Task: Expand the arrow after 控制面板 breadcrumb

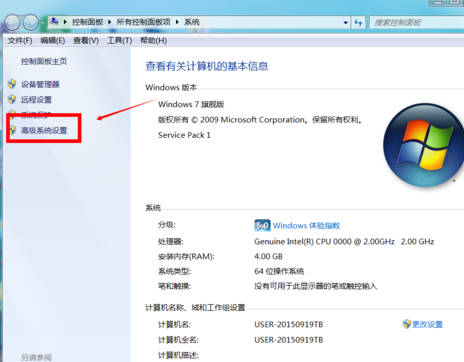Action: [x=109, y=22]
